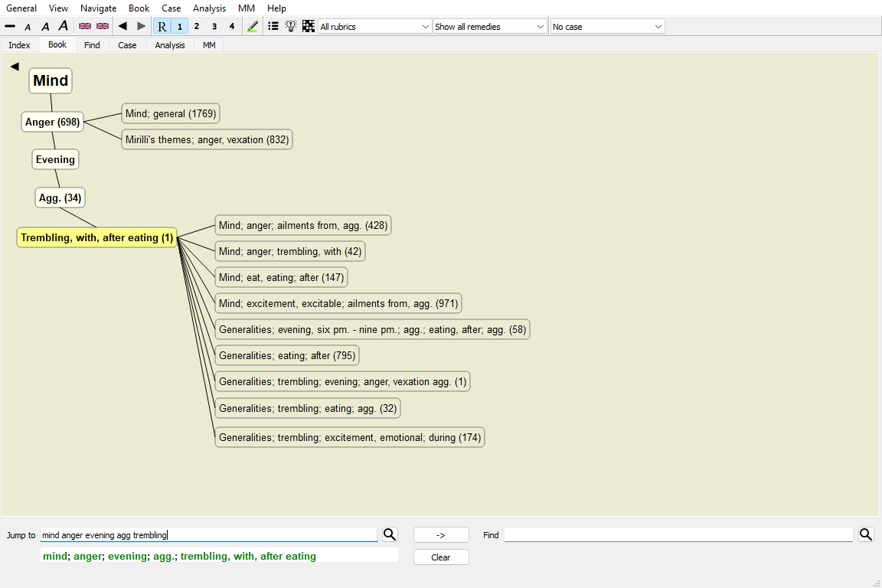Click the -> button

[441, 535]
